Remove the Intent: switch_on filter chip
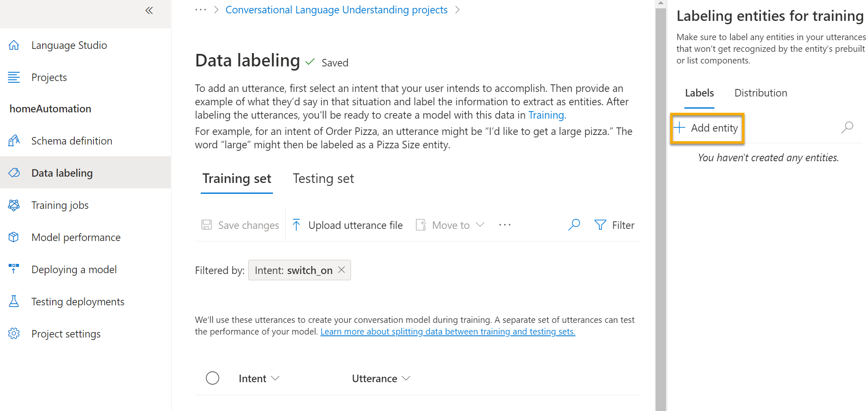868x411 pixels. (341, 270)
